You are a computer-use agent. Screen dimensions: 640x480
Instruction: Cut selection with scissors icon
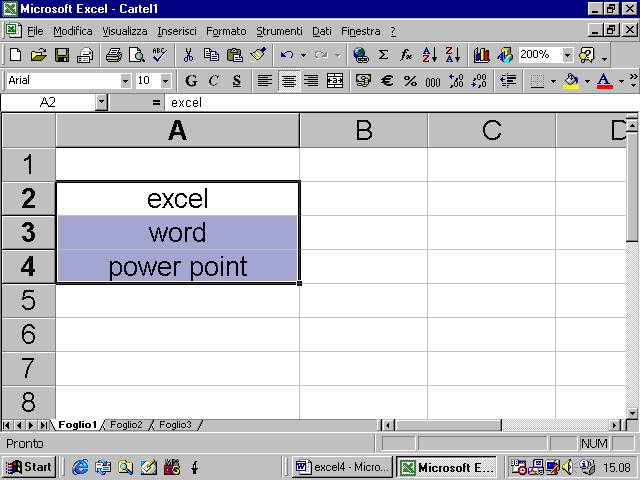click(x=188, y=55)
